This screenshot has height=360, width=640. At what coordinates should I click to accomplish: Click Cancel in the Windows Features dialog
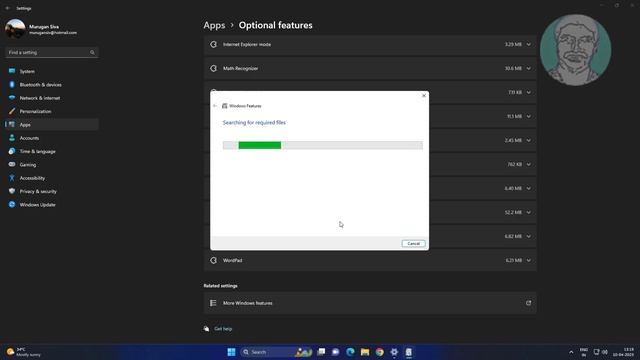413,243
